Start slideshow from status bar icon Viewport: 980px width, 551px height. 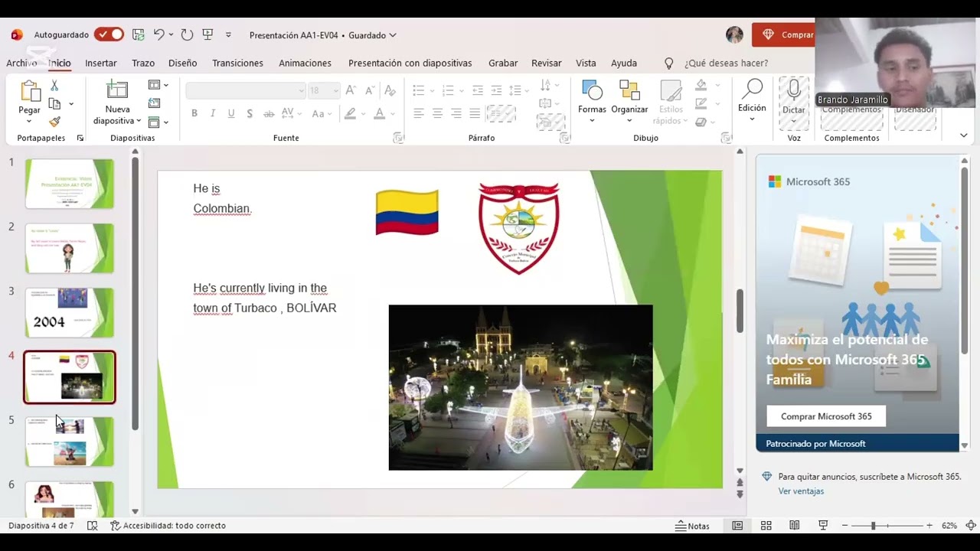click(823, 526)
